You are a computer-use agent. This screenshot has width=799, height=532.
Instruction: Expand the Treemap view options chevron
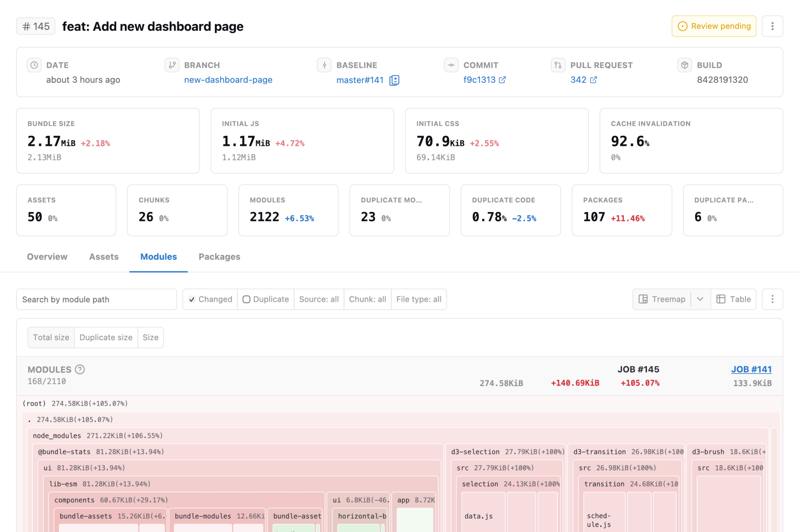[x=700, y=299]
